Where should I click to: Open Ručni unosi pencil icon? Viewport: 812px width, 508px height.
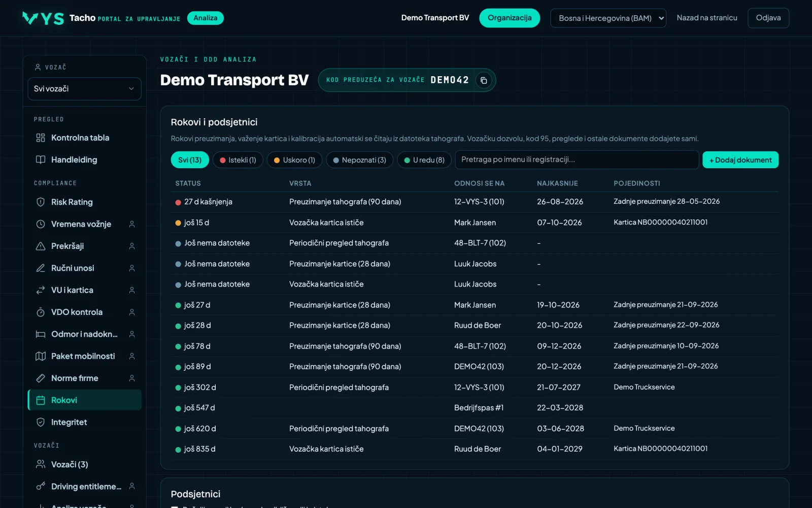[x=41, y=268]
